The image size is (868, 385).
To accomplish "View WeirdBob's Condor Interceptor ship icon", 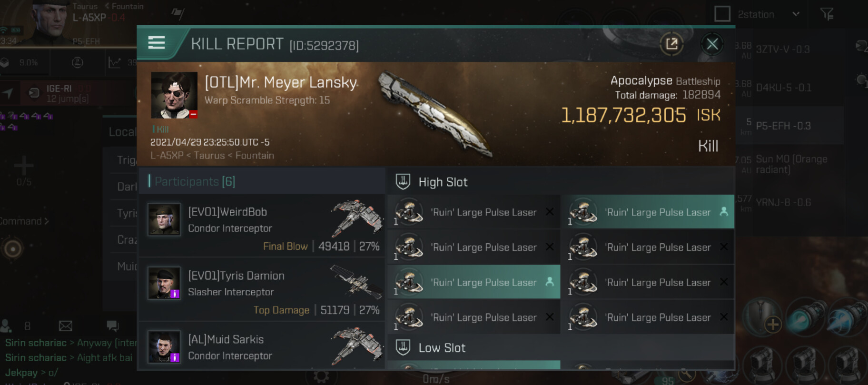I will (357, 218).
